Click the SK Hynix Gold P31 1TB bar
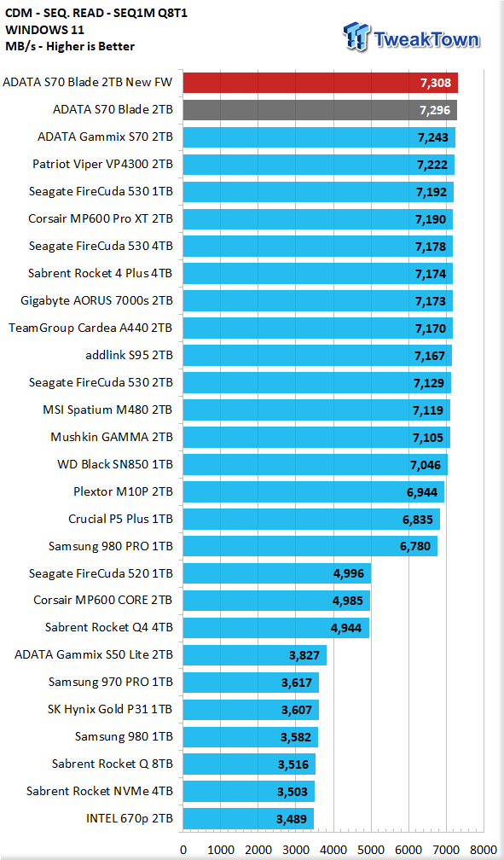 click(251, 710)
